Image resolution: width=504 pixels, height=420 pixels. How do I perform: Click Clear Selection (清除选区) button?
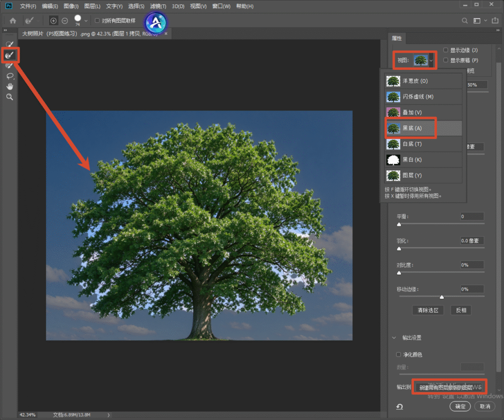tap(428, 310)
